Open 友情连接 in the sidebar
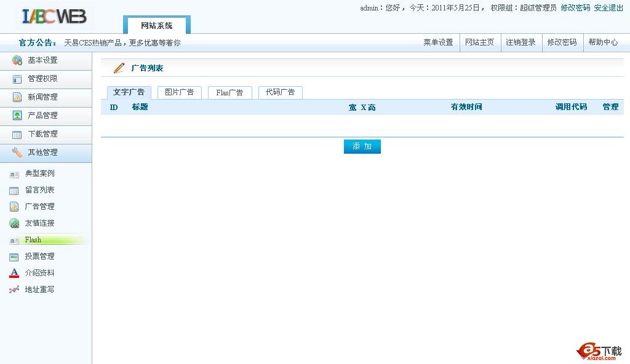This screenshot has width=630, height=364. click(x=40, y=223)
